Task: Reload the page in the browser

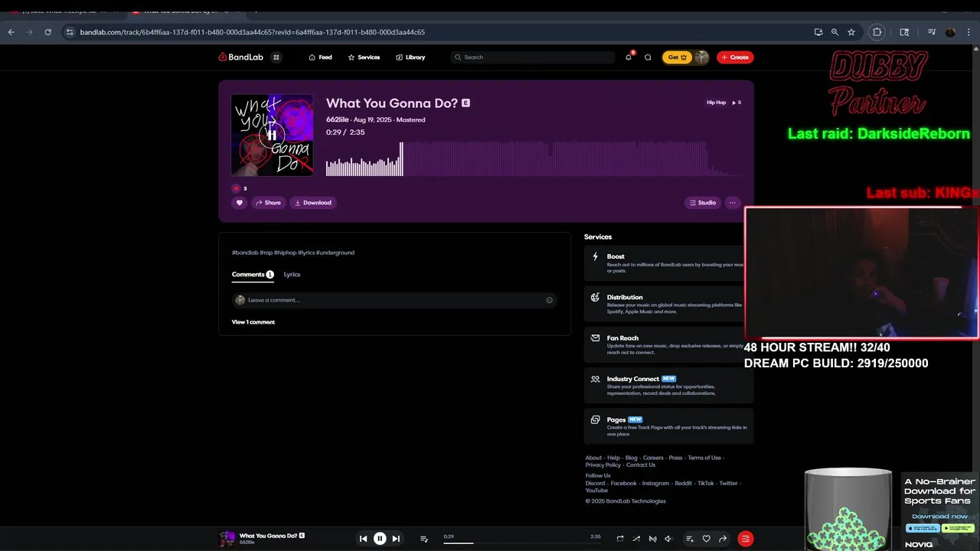Action: pos(47,32)
